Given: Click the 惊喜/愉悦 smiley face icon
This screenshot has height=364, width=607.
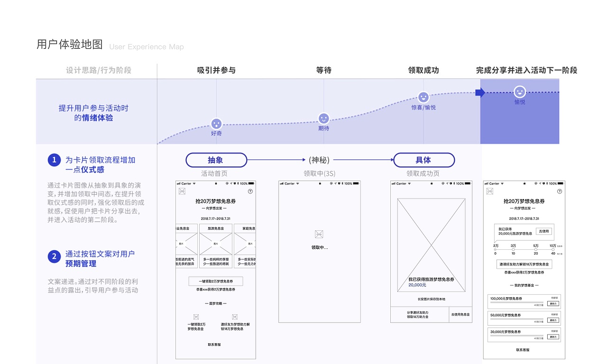Looking at the screenshot, I should (x=423, y=97).
